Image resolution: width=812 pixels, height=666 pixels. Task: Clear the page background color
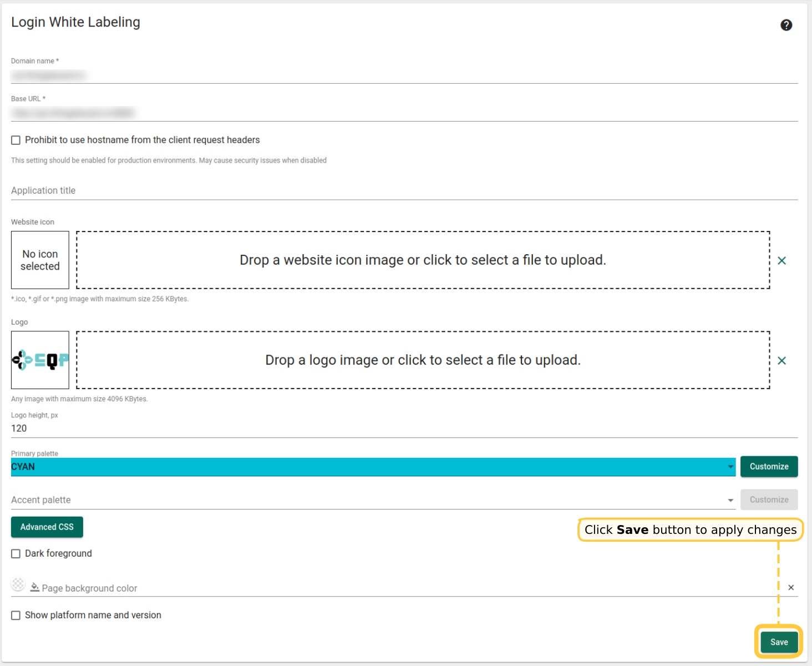click(791, 587)
